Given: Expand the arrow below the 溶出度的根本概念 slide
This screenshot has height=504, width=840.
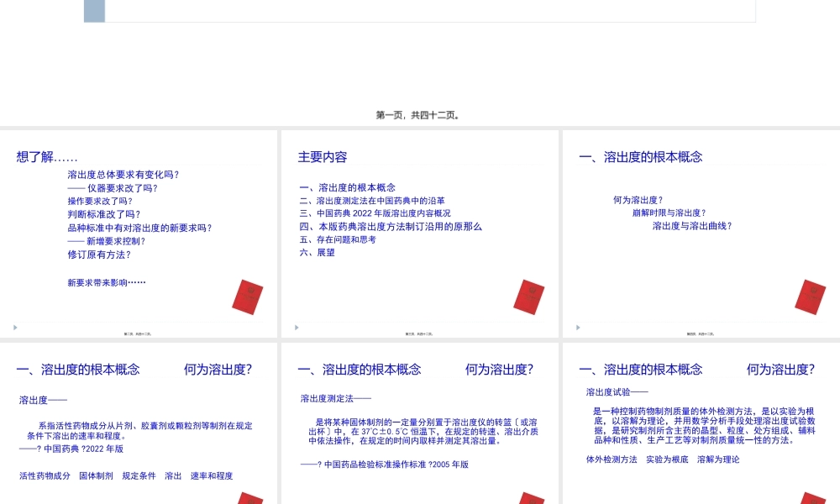Looking at the screenshot, I should pyautogui.click(x=576, y=328).
